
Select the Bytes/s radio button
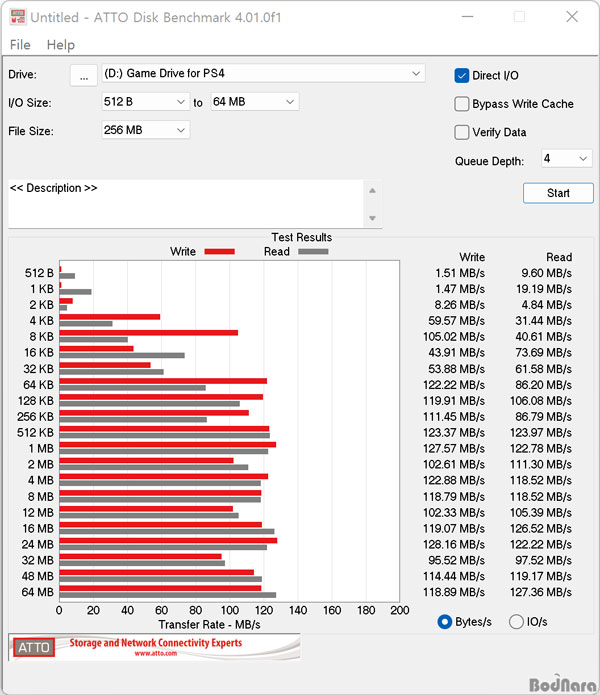pos(444,622)
